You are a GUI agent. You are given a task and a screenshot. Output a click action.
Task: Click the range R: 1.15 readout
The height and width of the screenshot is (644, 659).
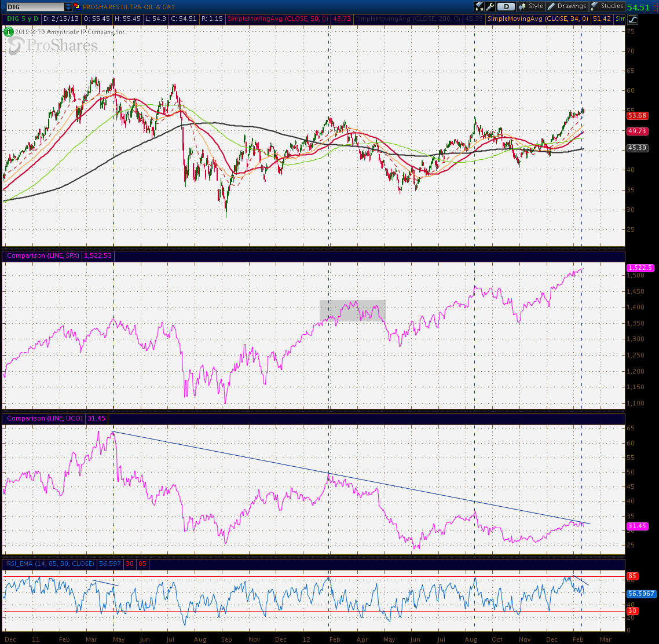(213, 19)
